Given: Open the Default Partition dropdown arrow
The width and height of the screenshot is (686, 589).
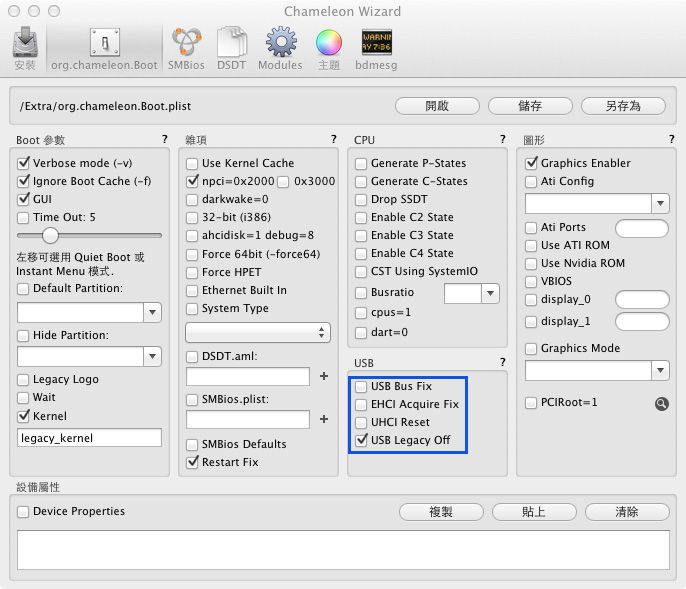Looking at the screenshot, I should (152, 312).
